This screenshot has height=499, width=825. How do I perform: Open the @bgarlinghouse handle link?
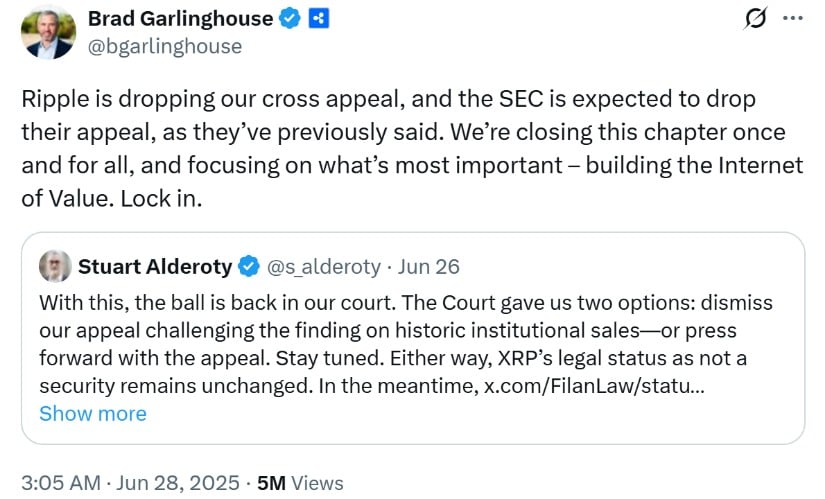tap(165, 46)
